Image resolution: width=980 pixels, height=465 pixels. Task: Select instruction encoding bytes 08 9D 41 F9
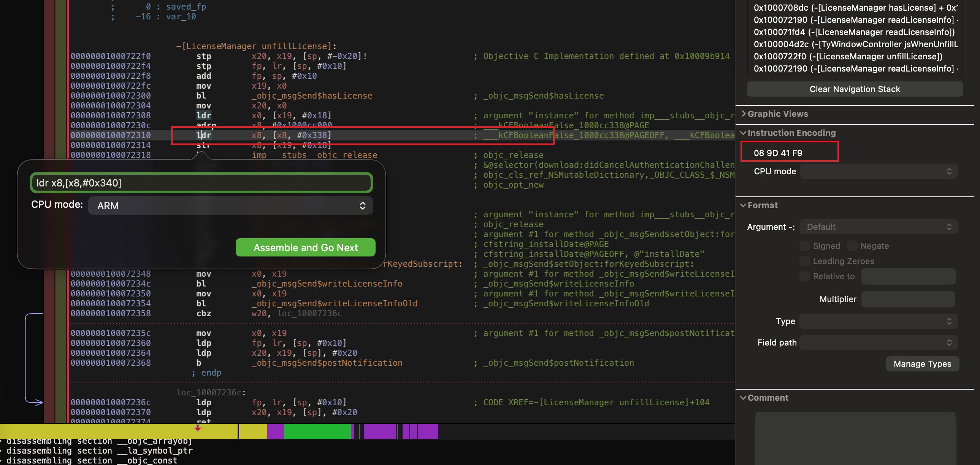778,153
